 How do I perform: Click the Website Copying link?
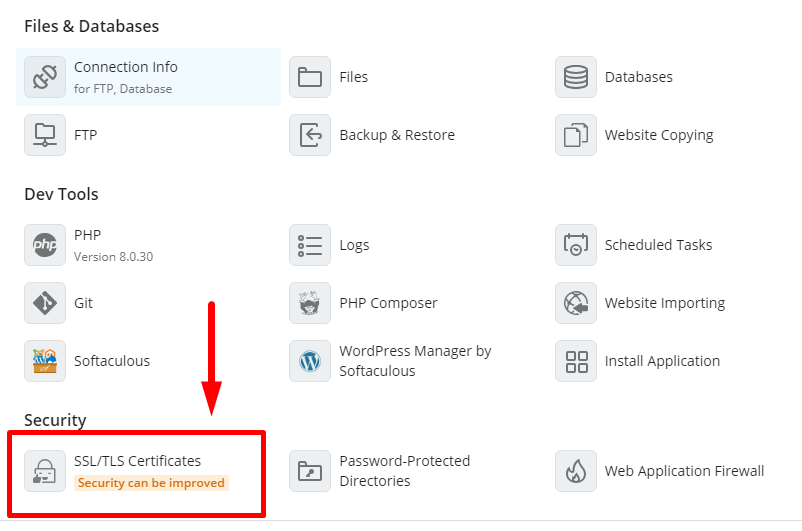pos(659,136)
